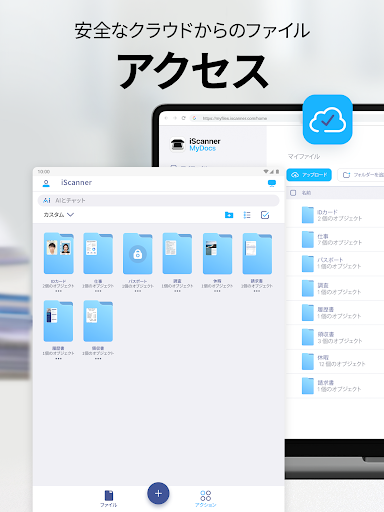The image size is (384, 512).
Task: Click the iScanner MyDocs scanner logo
Action: (x=177, y=144)
